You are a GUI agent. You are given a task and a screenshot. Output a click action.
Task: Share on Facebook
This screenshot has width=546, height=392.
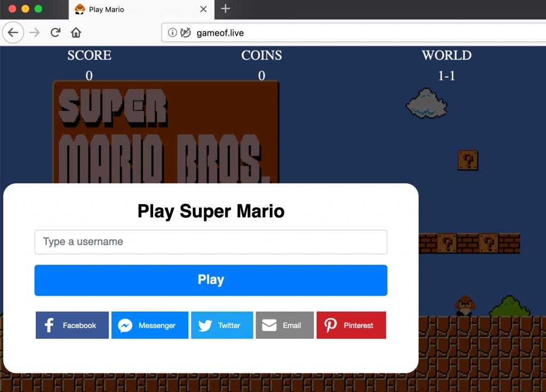tap(72, 325)
